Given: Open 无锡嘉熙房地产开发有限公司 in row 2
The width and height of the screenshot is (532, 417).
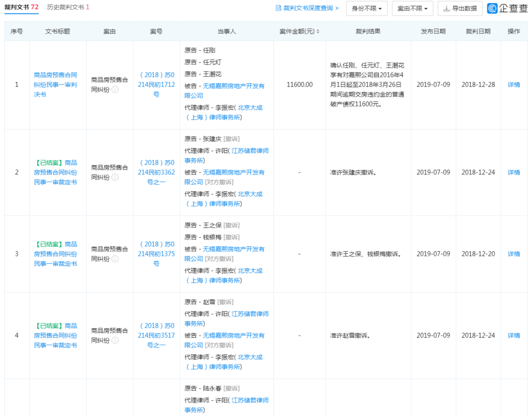Looking at the screenshot, I should tap(225, 177).
